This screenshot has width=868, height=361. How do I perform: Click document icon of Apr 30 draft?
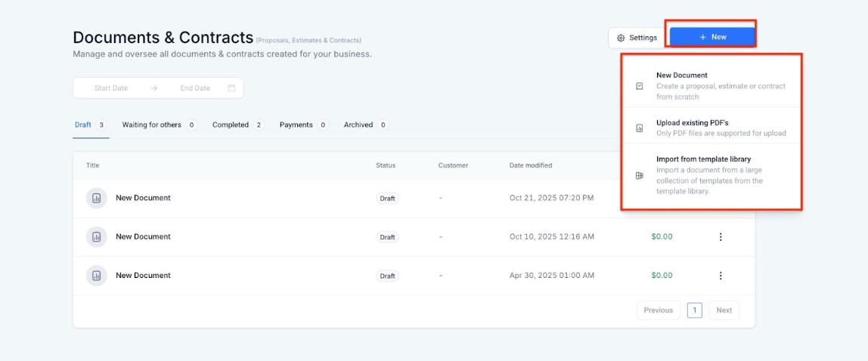coord(96,276)
